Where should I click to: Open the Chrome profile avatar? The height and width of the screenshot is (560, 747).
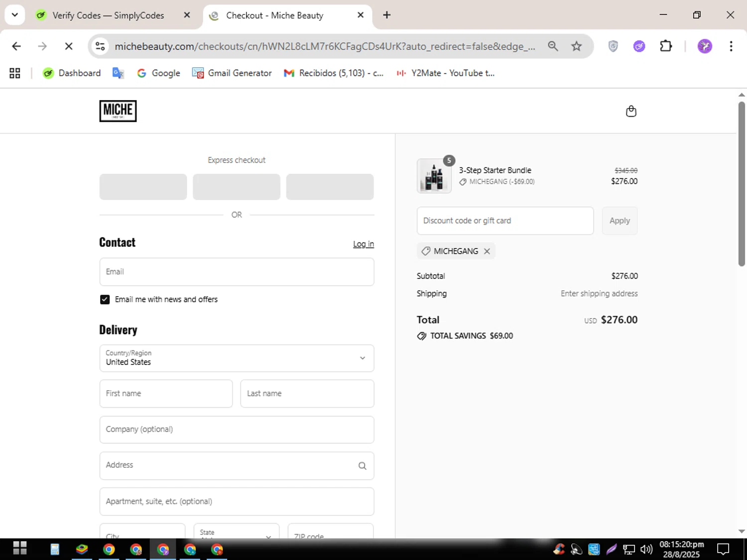[705, 46]
